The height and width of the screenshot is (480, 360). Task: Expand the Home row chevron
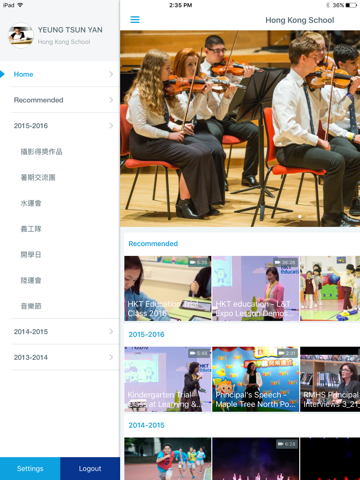click(x=111, y=74)
